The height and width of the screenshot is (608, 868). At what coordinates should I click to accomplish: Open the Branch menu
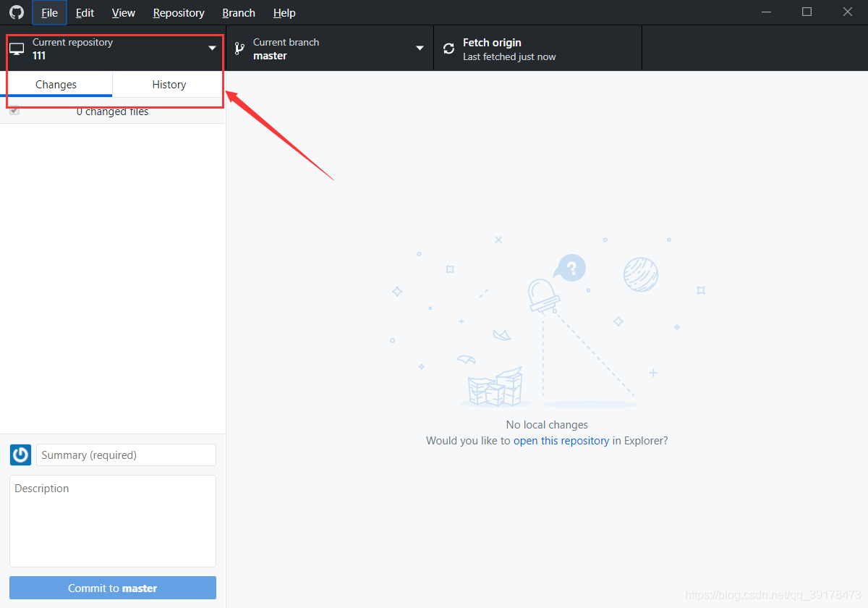pyautogui.click(x=239, y=13)
